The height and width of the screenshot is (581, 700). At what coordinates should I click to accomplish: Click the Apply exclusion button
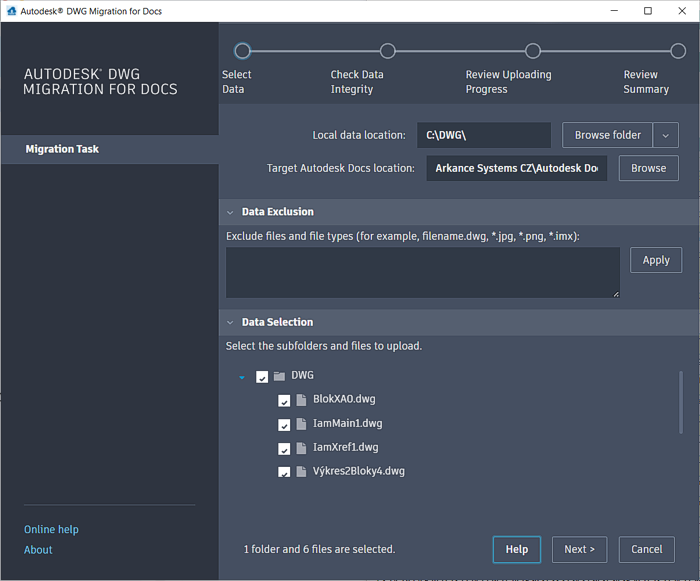point(656,260)
